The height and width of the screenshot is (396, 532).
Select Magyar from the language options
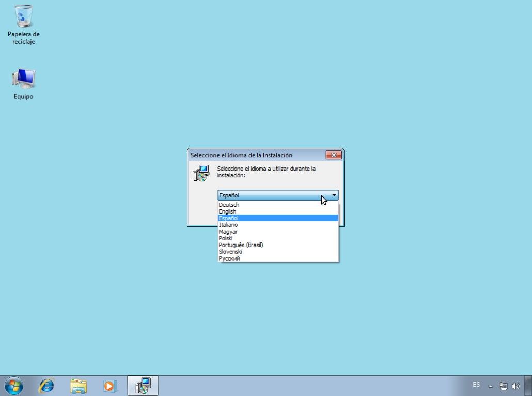coord(228,232)
